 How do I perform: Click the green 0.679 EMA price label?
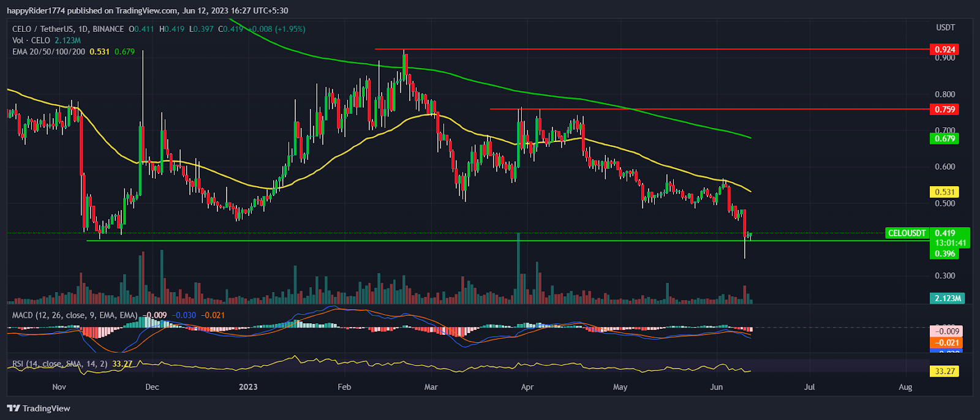coord(944,138)
